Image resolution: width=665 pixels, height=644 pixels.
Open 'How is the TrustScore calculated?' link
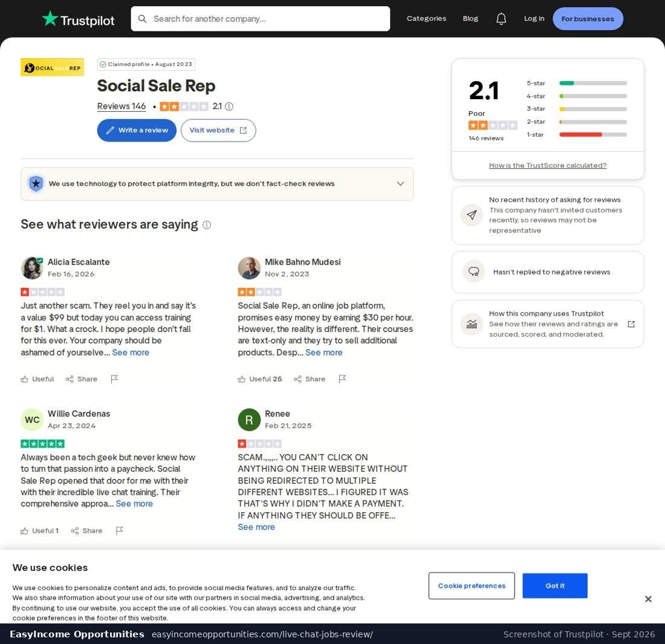[548, 166]
